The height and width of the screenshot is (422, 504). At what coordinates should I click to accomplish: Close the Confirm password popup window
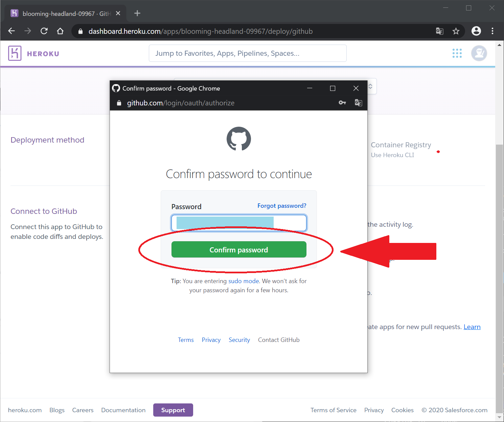point(356,88)
